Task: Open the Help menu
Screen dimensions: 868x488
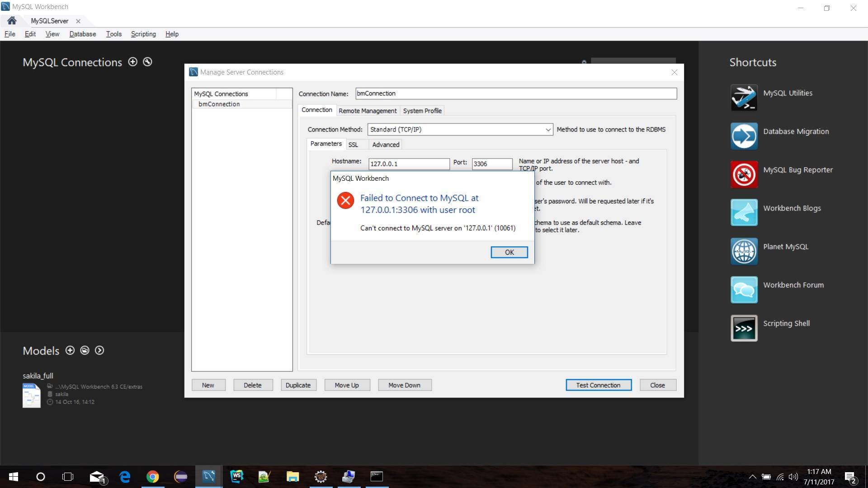Action: pos(172,34)
